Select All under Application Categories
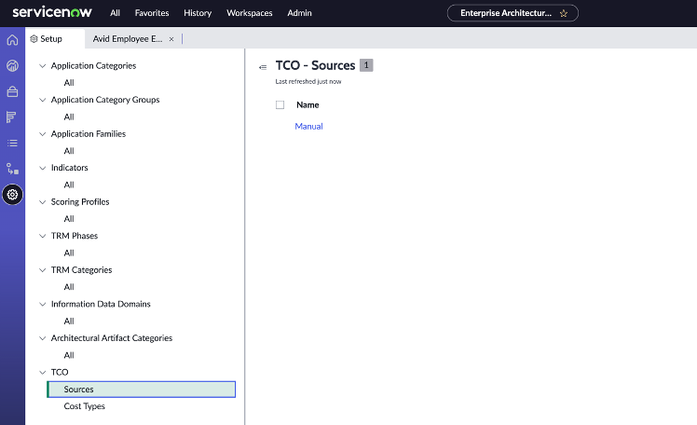697x425 pixels. tap(69, 83)
